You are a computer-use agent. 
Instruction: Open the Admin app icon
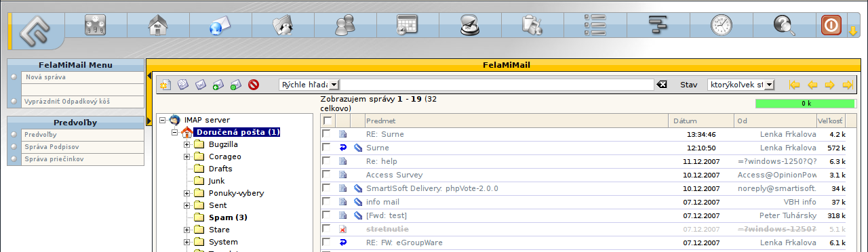click(x=96, y=26)
